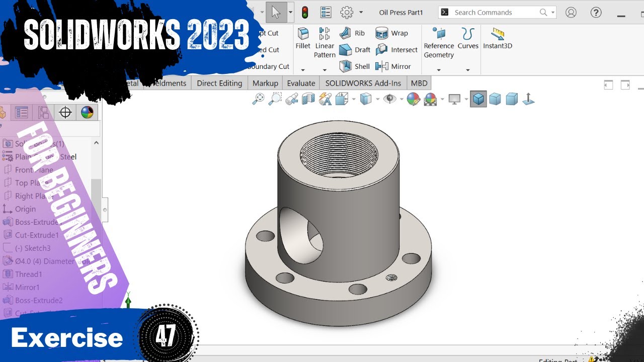Click the View Settings monitor icon
This screenshot has width=644, height=362.
[454, 99]
